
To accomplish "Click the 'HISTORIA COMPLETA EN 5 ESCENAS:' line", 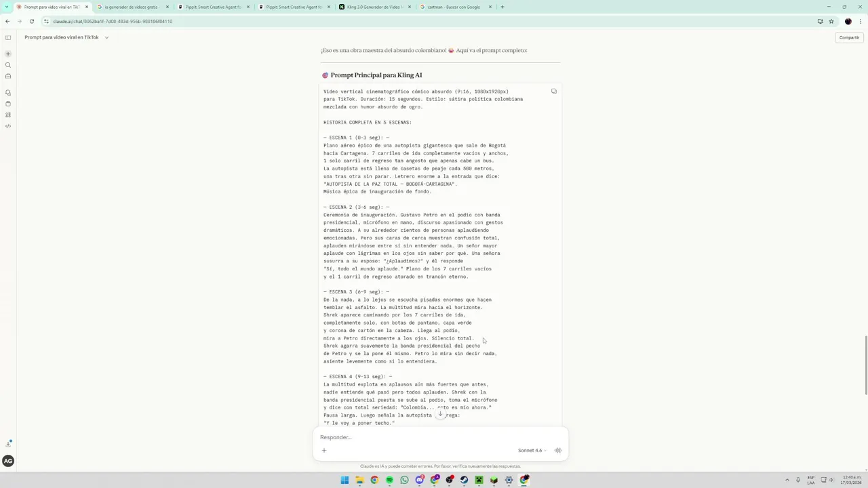I will [x=368, y=123].
